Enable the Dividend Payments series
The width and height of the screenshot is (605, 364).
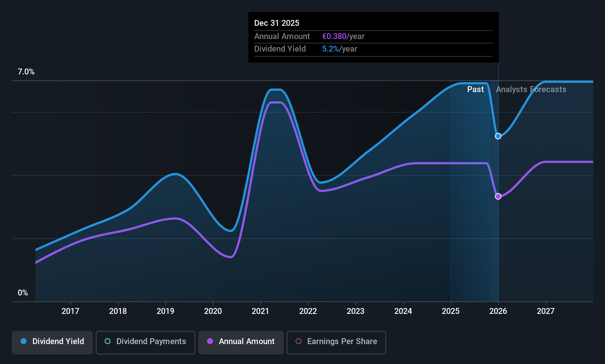145,342
